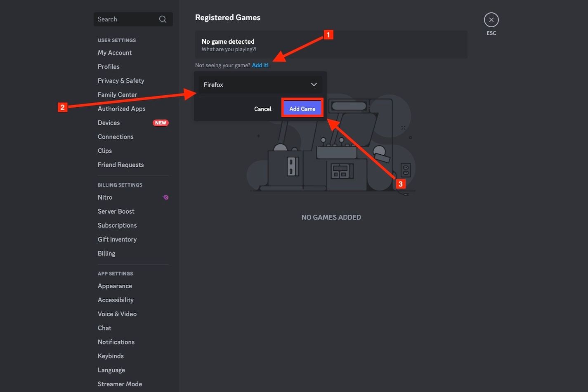This screenshot has height=392, width=588.
Task: Click the 'NO GAMES ADDED' label
Action: (331, 217)
